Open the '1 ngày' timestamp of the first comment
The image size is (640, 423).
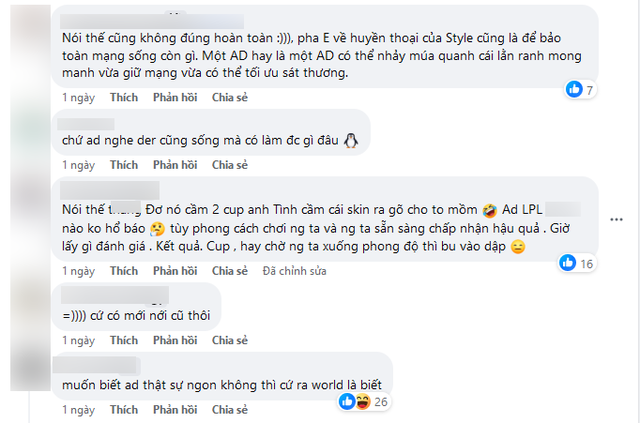[78, 98]
